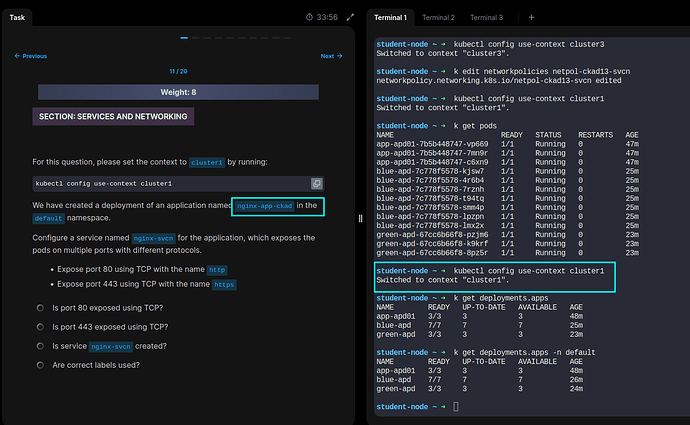Select 'Is port 80 exposed using TCP?' radio
This screenshot has height=425, width=690.
(x=40, y=308)
